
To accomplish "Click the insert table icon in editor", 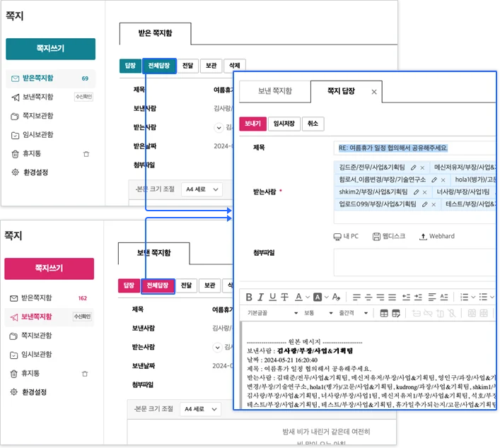I will pyautogui.click(x=385, y=312).
